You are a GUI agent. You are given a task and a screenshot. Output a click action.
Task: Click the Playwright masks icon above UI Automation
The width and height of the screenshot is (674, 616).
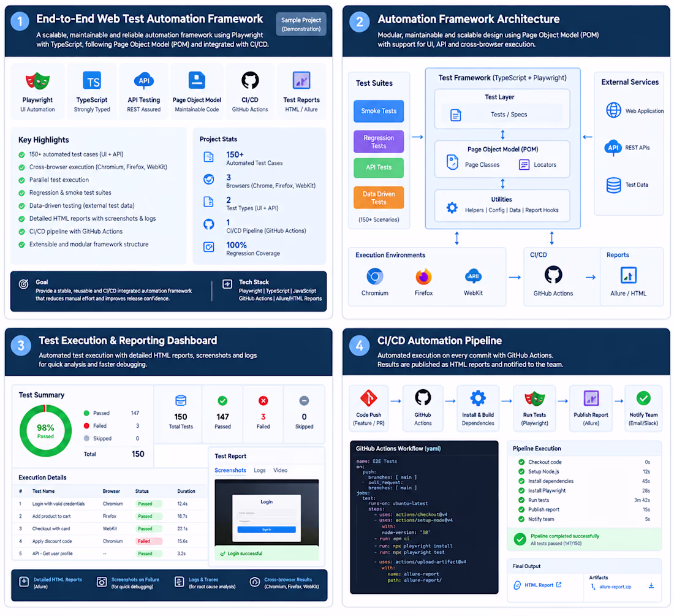pos(37,81)
